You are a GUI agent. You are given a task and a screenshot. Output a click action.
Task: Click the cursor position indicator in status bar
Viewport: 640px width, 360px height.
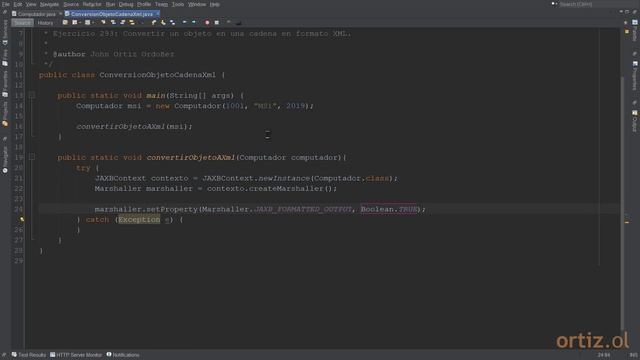604,355
